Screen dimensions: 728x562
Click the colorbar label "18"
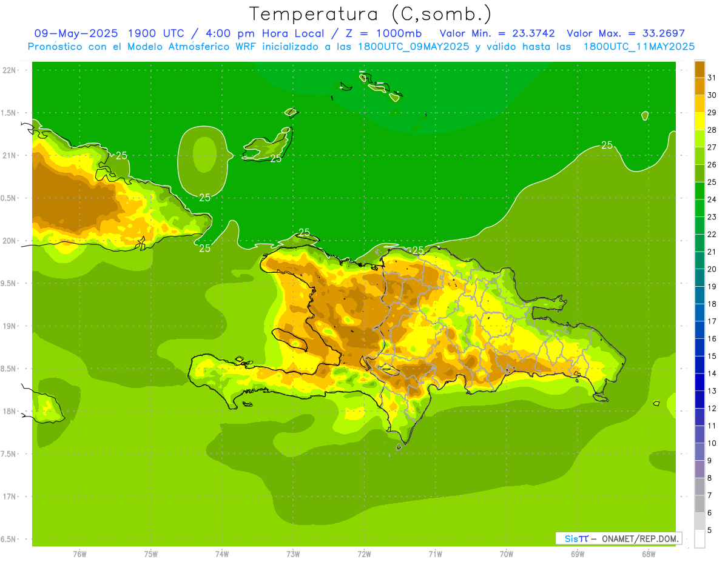click(712, 304)
